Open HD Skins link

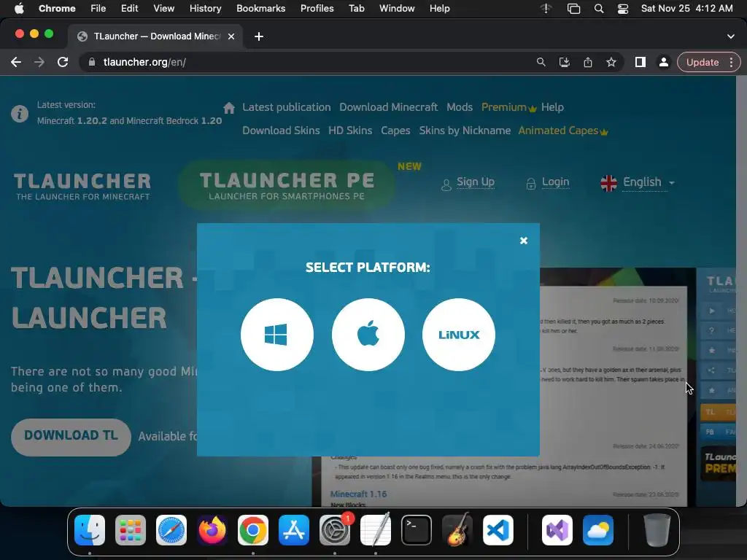[350, 131]
